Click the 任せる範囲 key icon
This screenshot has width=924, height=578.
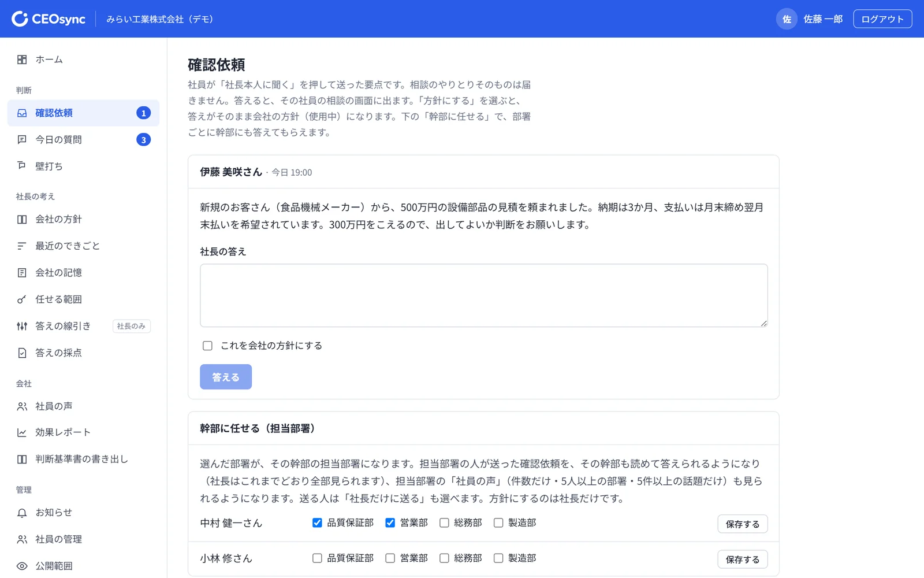[x=22, y=299]
